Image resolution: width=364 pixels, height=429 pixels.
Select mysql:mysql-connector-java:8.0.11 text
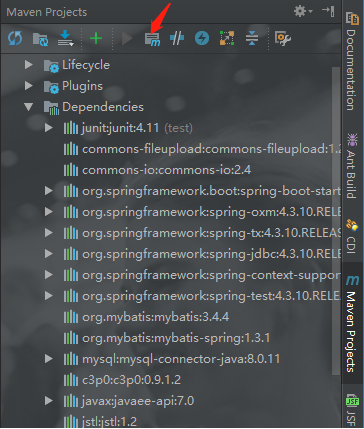(181, 359)
